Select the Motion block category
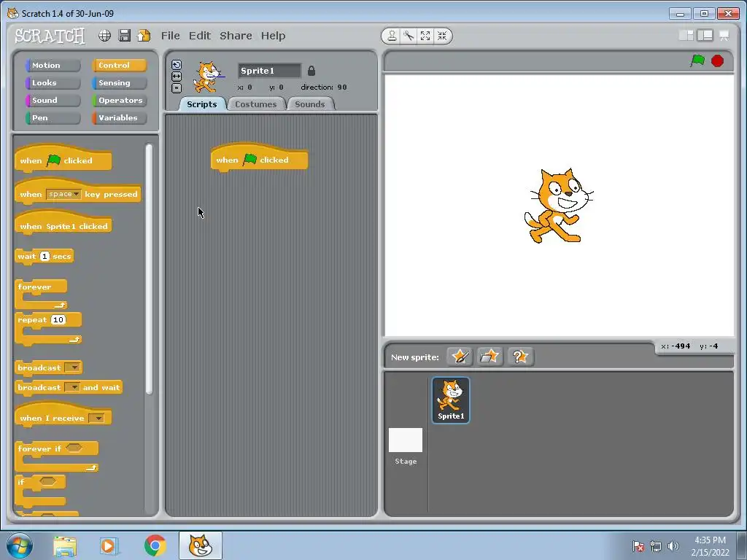This screenshot has height=560, width=747. coord(53,65)
